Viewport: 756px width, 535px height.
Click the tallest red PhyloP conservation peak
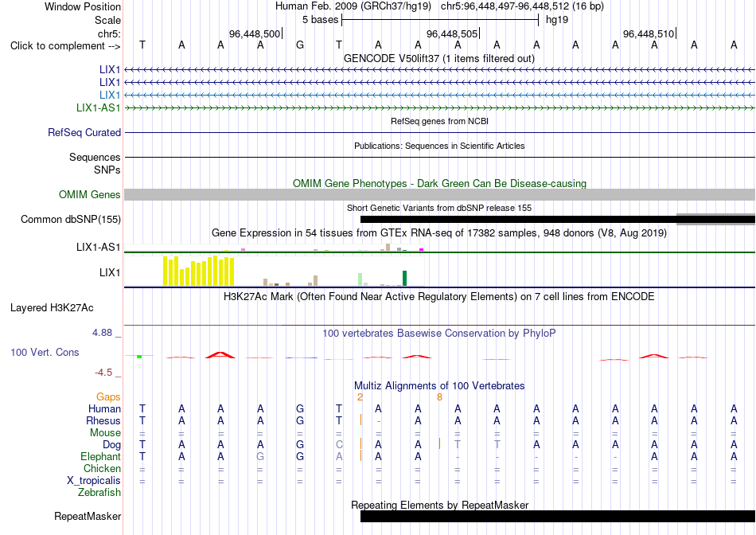click(x=220, y=355)
